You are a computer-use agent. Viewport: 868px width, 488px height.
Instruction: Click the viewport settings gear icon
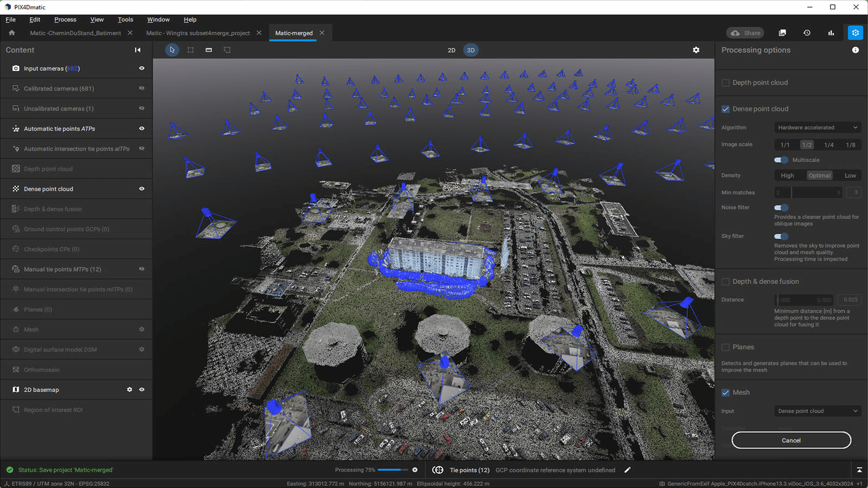[696, 50]
